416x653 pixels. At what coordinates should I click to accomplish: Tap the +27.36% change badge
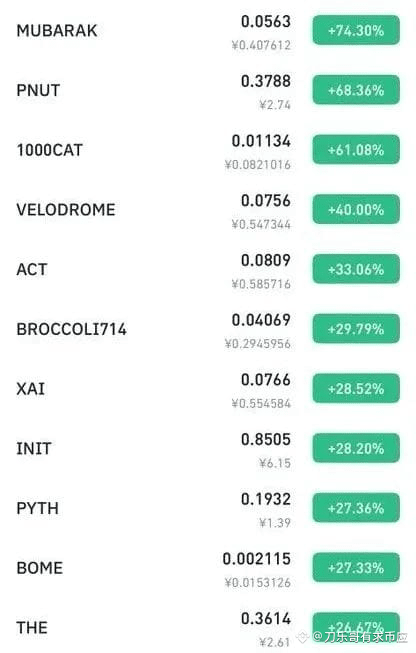pyautogui.click(x=356, y=508)
